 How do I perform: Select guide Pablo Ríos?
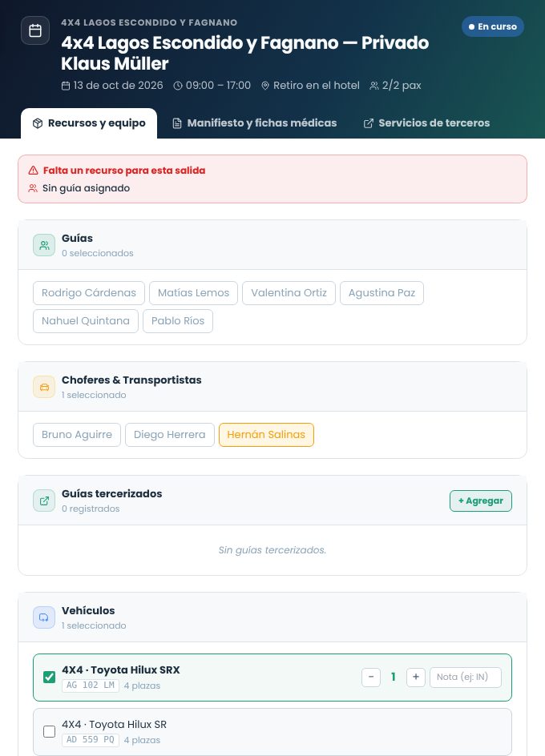(x=178, y=321)
